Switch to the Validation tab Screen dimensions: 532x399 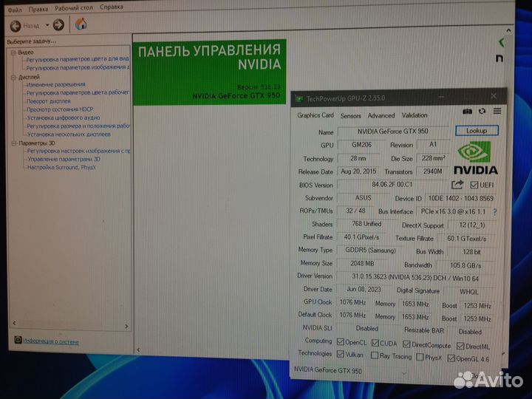(x=415, y=115)
